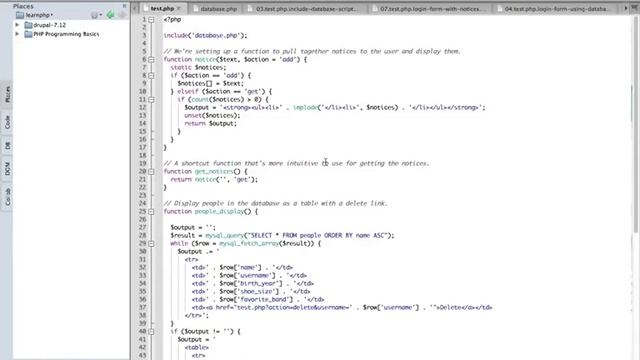This screenshot has width=640, height=360.
Task: Click the $row['favorite_band'] line
Action: click(x=258, y=299)
